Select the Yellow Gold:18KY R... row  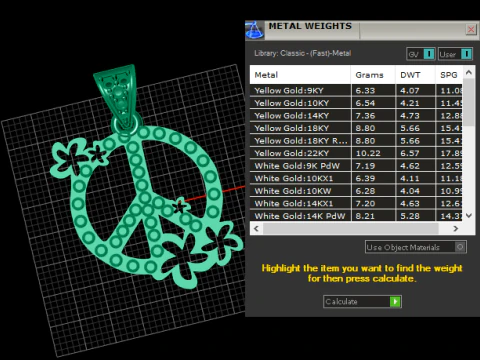[x=356, y=141]
